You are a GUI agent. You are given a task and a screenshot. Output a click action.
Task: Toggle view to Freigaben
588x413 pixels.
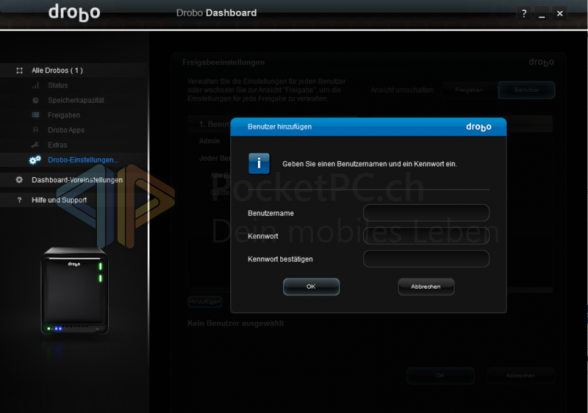(469, 90)
